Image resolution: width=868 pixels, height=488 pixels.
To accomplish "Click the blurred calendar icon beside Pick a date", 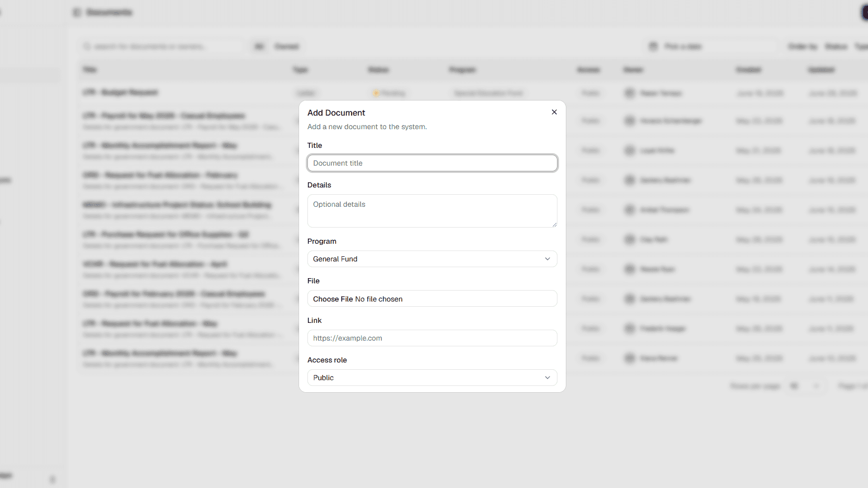I will pos(653,46).
